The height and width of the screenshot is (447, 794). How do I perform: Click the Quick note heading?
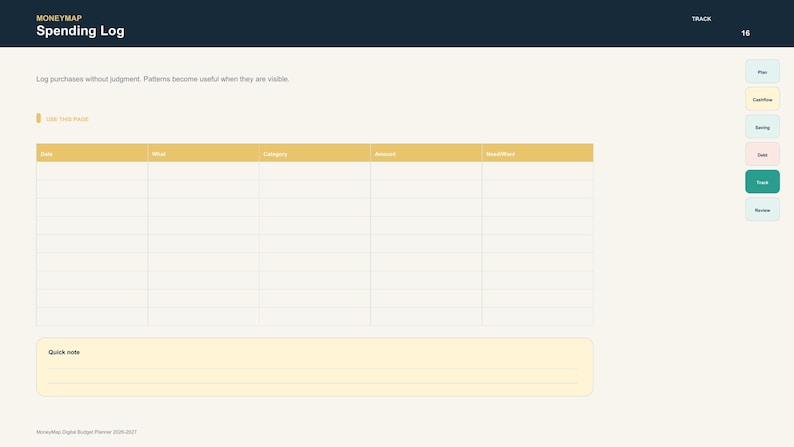coord(64,352)
